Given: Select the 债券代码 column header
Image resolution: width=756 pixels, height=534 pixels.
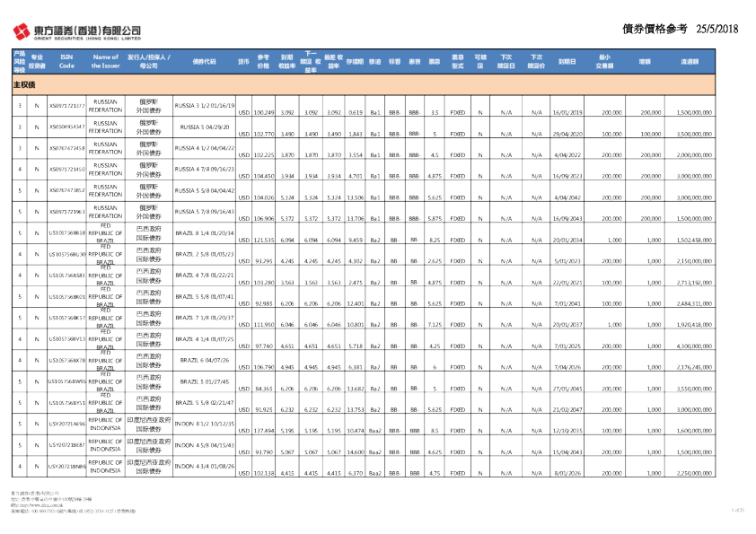Looking at the screenshot, I should pyautogui.click(x=204, y=61).
